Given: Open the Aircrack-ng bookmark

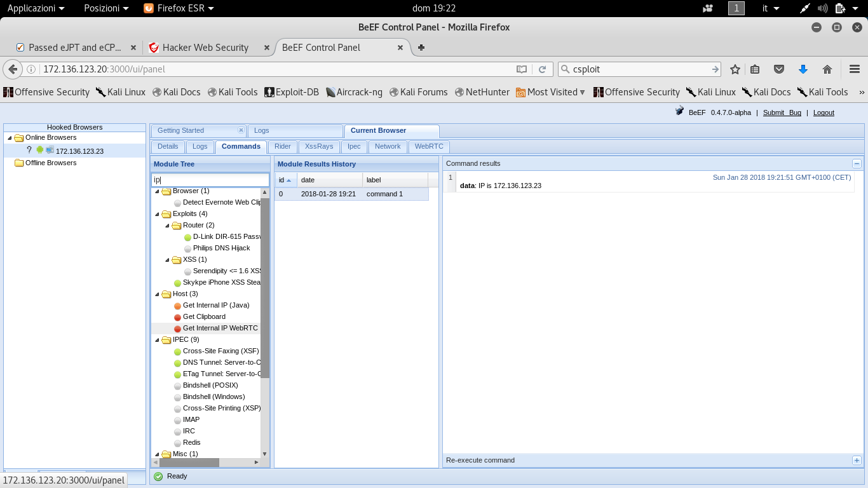Looking at the screenshot, I should click(x=354, y=92).
